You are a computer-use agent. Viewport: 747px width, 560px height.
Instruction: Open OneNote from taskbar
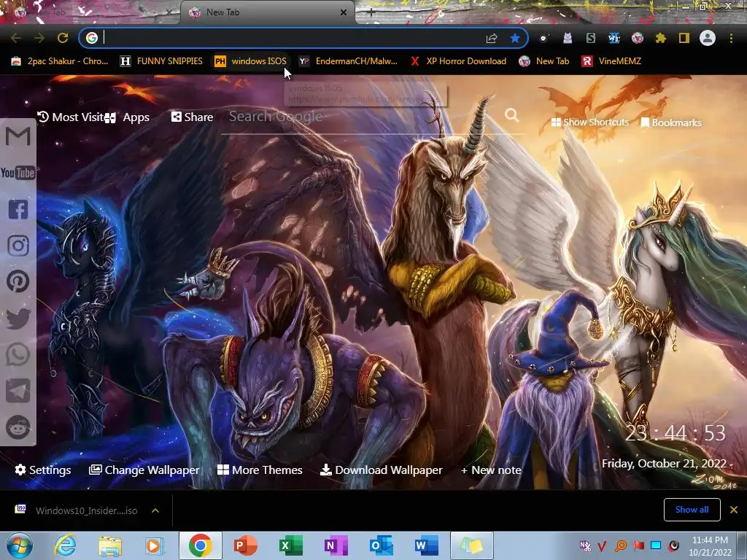(336, 545)
